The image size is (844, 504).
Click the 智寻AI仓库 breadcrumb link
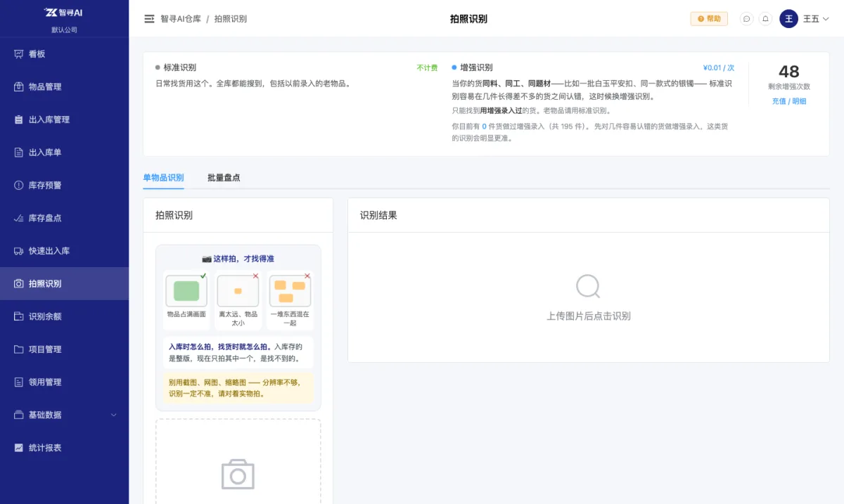point(181,19)
